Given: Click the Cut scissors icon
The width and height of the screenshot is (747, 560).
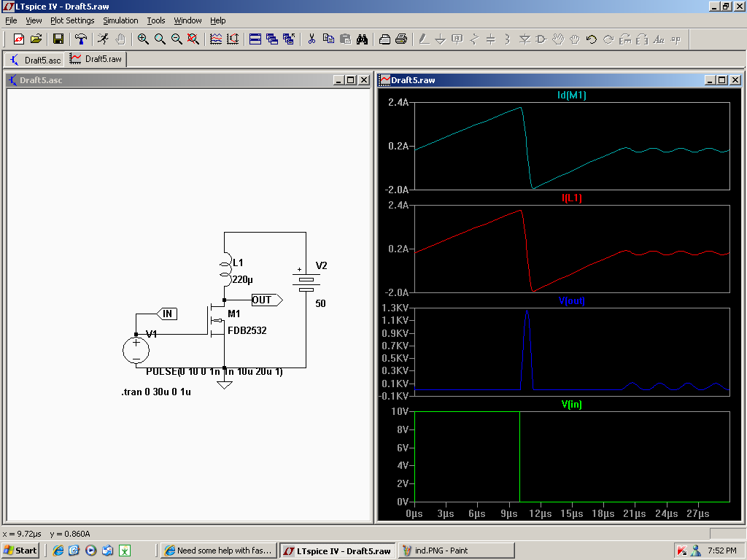Looking at the screenshot, I should (x=311, y=39).
